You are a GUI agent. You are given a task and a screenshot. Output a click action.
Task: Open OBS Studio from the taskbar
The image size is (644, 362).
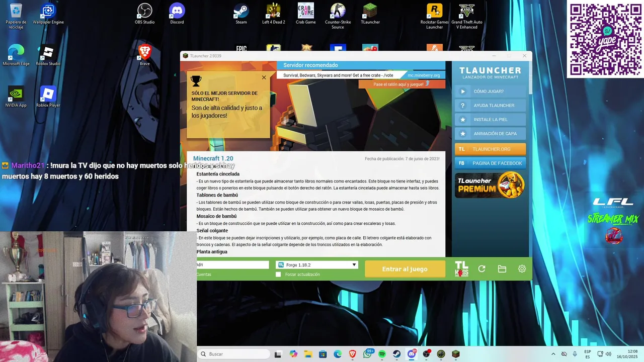point(427,354)
